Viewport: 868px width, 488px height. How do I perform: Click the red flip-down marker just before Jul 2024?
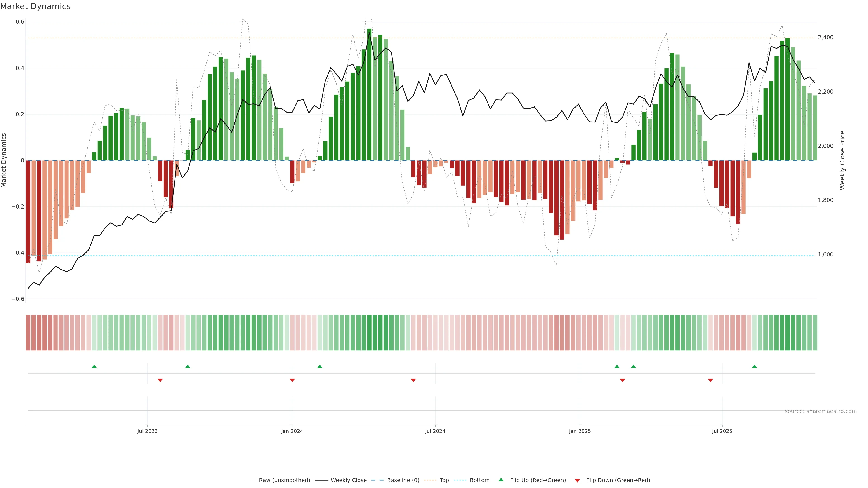tap(413, 380)
